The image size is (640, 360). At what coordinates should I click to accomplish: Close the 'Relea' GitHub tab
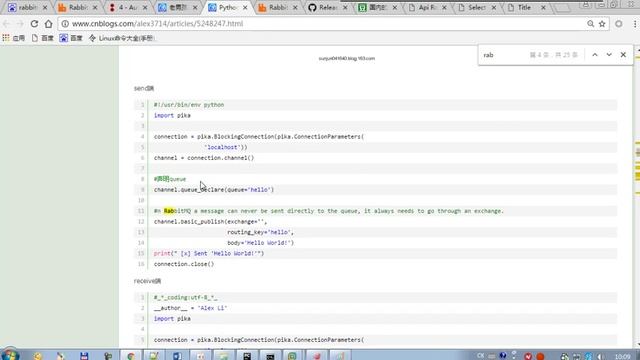pyautogui.click(x=345, y=7)
